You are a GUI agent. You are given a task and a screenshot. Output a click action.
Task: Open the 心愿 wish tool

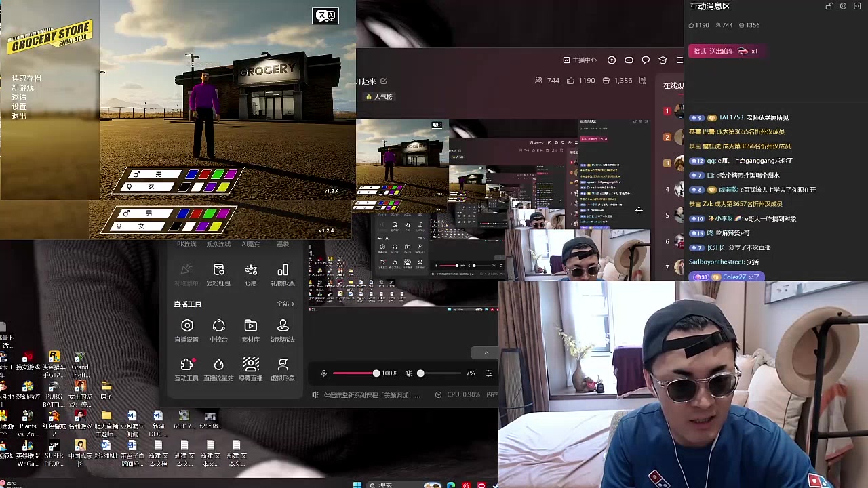[x=250, y=274]
